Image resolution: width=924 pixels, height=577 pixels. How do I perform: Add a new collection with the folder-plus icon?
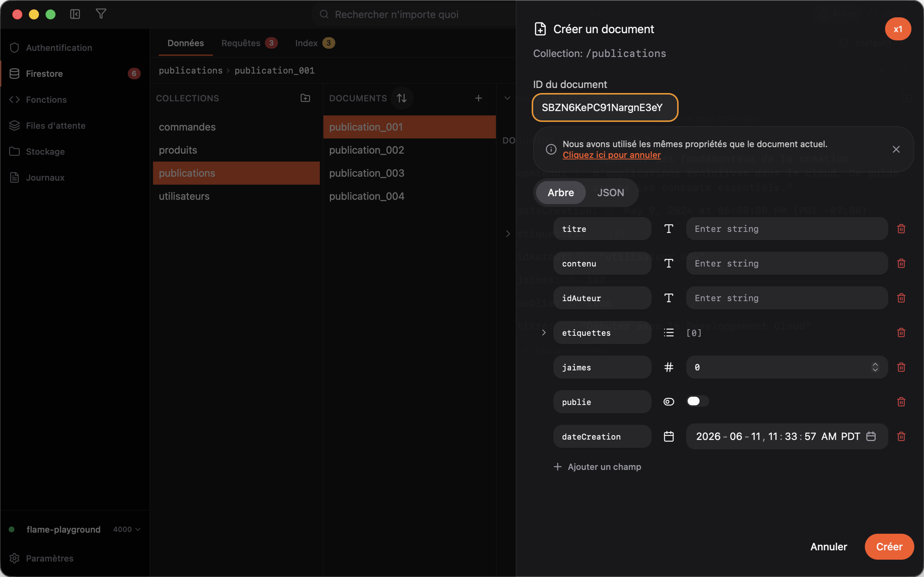coord(305,98)
